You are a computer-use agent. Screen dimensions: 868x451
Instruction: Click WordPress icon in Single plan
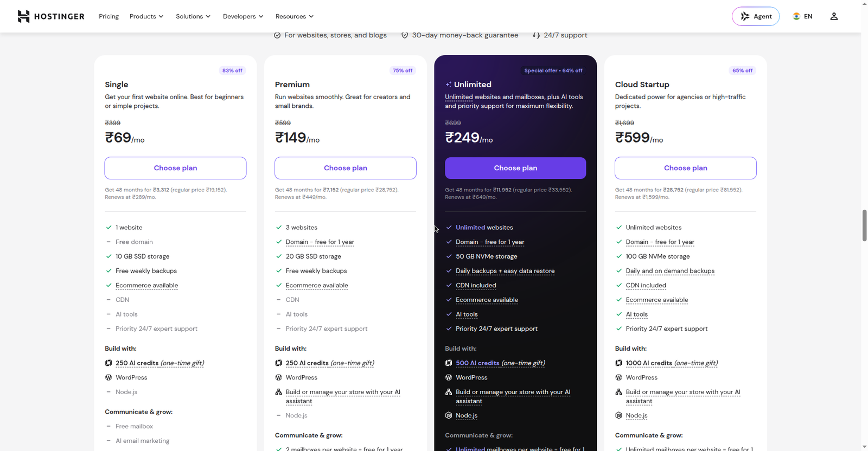tap(108, 377)
